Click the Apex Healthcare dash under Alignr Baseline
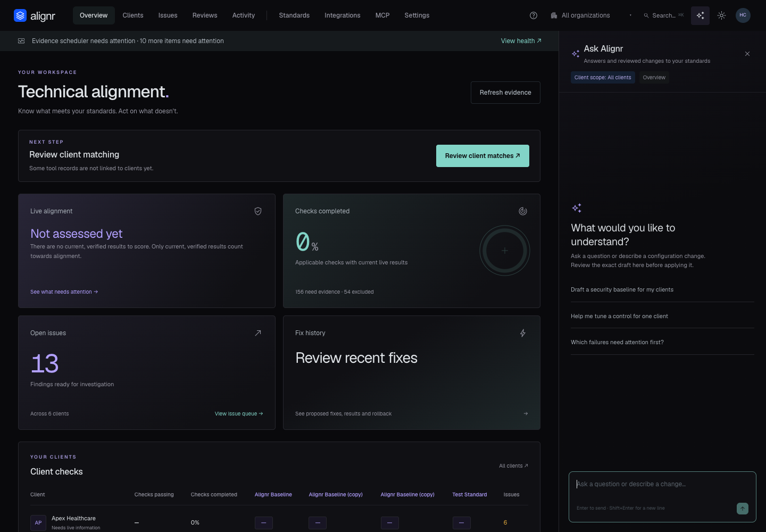766x532 pixels. click(x=264, y=523)
